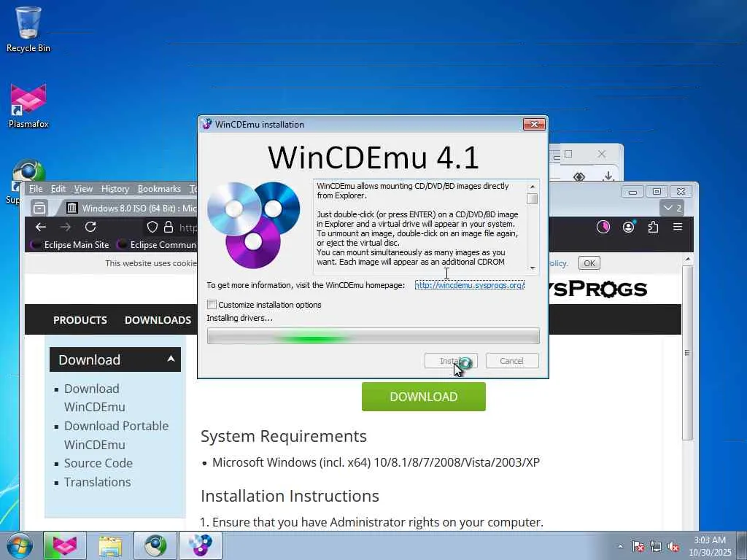Viewport: 747px width, 560px height.
Task: Open Translations sidebar link
Action: click(97, 482)
